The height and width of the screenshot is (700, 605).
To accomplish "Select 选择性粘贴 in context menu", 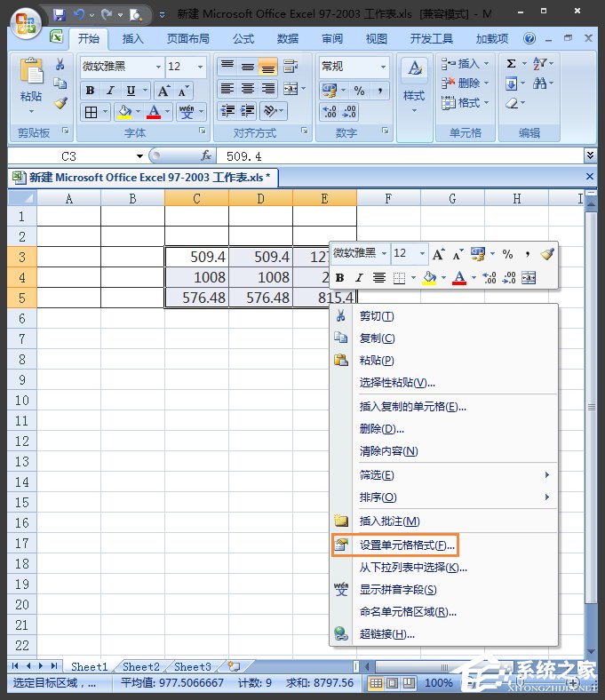I will (x=397, y=382).
